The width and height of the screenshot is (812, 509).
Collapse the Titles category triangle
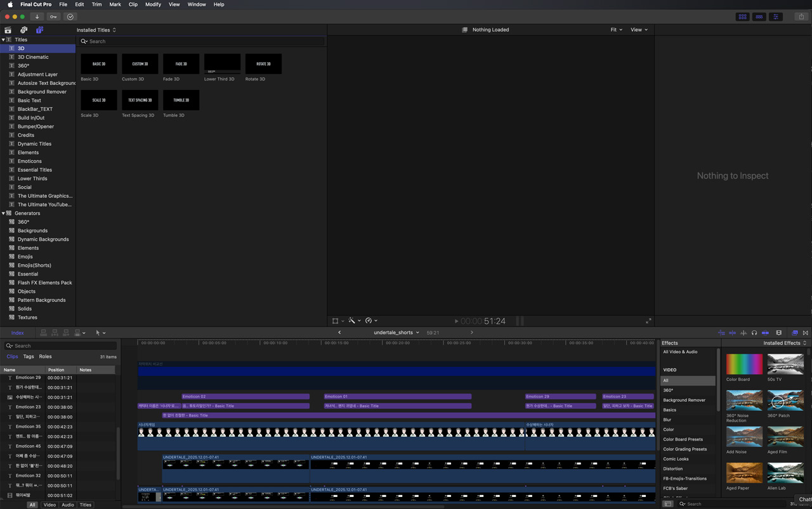[x=3, y=40]
